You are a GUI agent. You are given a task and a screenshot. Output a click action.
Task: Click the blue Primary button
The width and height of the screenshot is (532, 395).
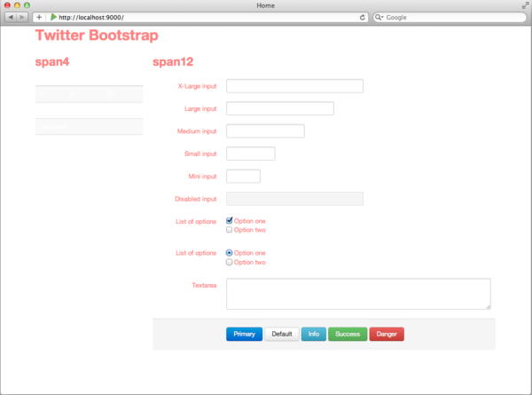pyautogui.click(x=245, y=334)
